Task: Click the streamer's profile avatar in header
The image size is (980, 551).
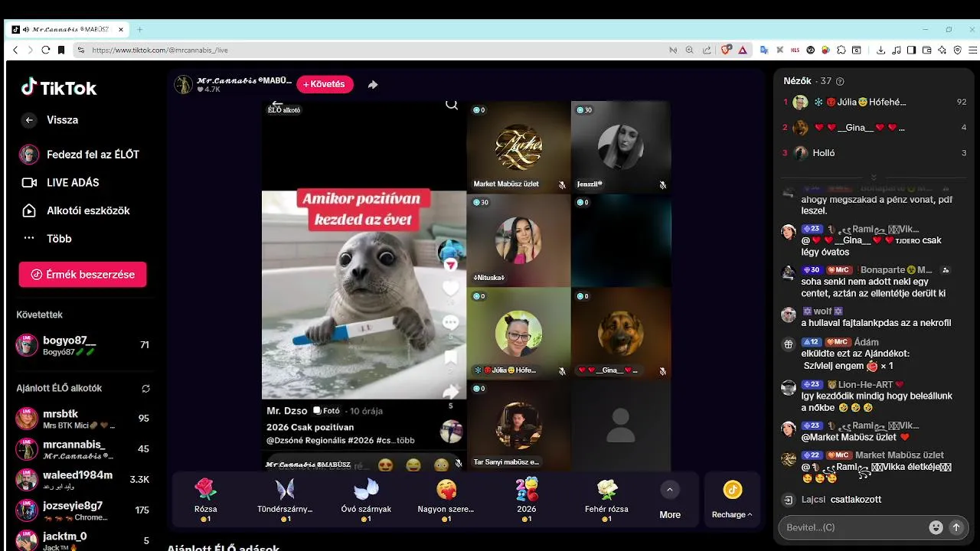Action: pyautogui.click(x=183, y=84)
